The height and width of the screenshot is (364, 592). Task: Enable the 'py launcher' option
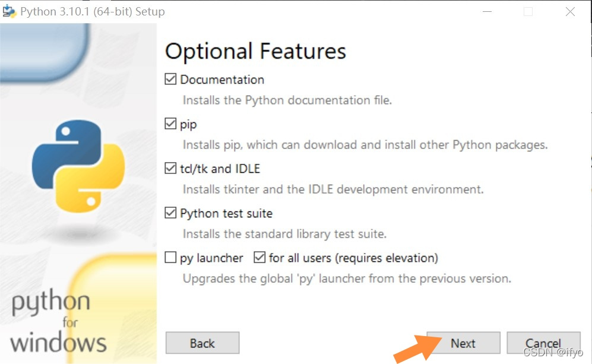pos(169,257)
